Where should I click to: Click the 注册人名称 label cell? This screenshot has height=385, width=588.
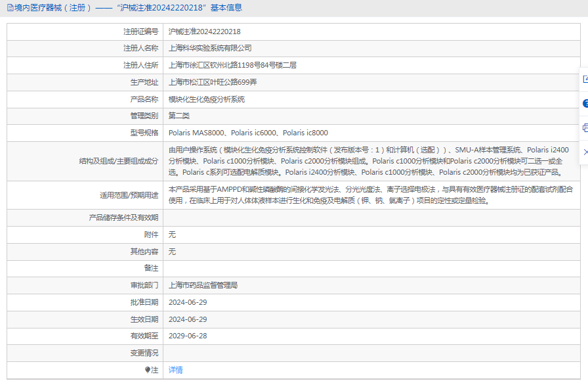click(x=85, y=49)
